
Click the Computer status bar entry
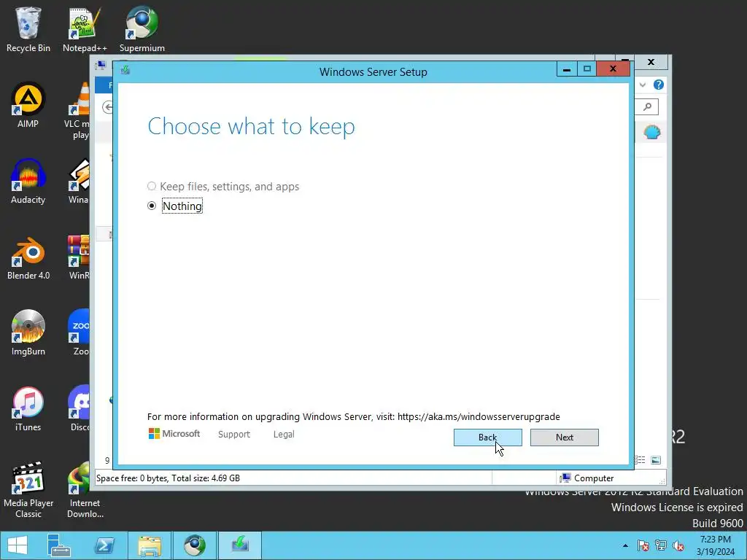pyautogui.click(x=587, y=478)
